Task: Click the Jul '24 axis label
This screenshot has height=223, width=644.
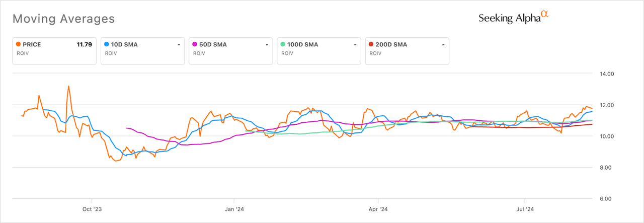Action: click(x=525, y=208)
